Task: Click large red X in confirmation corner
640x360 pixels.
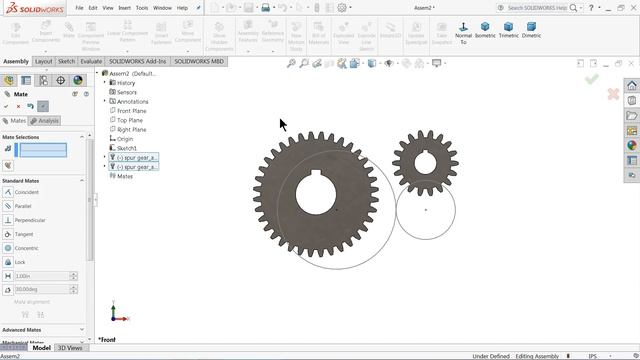Action: click(x=613, y=94)
